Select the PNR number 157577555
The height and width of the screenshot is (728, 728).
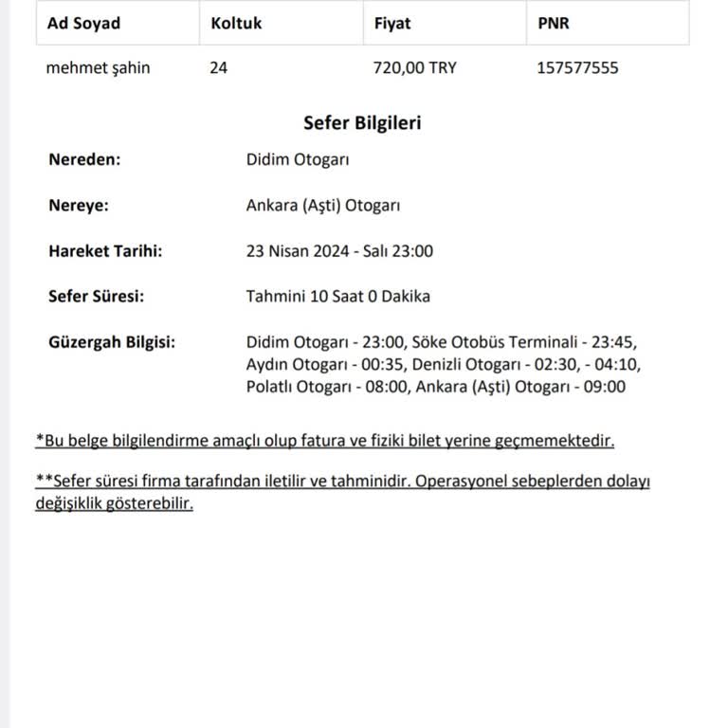(x=577, y=68)
